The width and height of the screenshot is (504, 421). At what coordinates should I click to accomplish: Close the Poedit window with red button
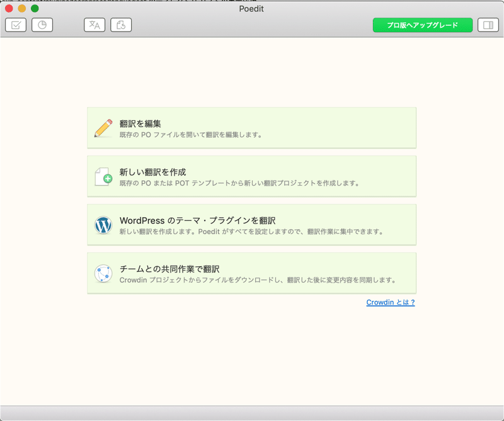point(9,8)
